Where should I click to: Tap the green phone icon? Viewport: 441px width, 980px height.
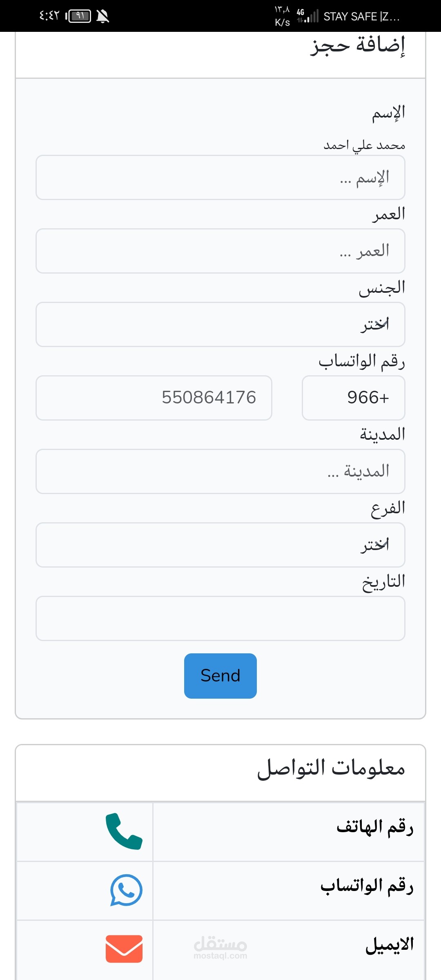(124, 831)
